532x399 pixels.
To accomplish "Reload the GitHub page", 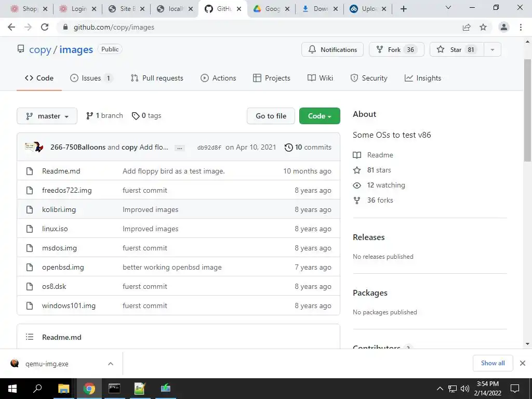I will click(45, 27).
